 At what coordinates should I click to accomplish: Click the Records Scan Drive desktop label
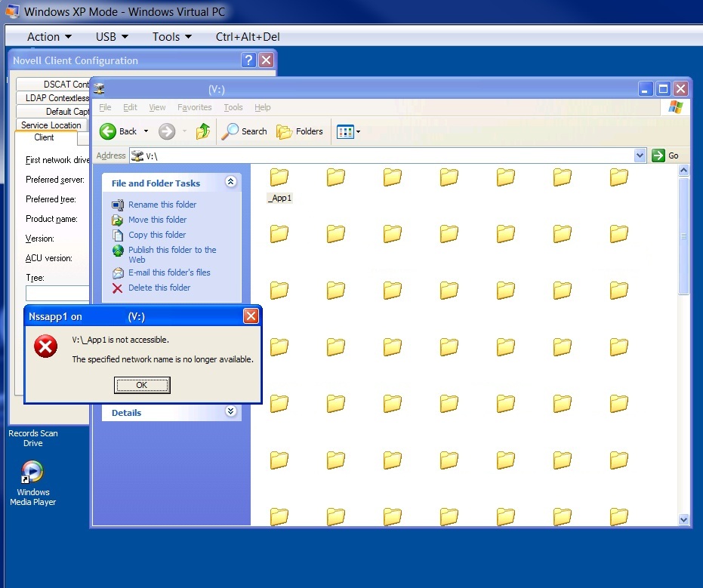[x=33, y=439]
